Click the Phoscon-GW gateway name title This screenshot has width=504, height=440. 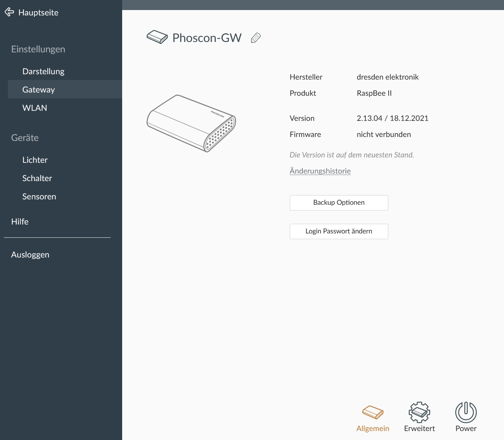pyautogui.click(x=207, y=38)
